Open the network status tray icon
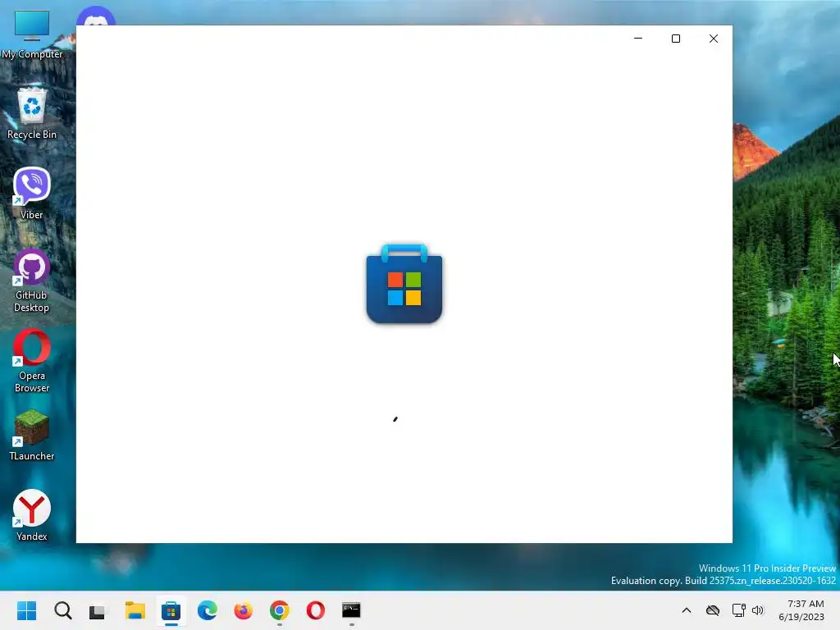The height and width of the screenshot is (630, 840). click(739, 610)
